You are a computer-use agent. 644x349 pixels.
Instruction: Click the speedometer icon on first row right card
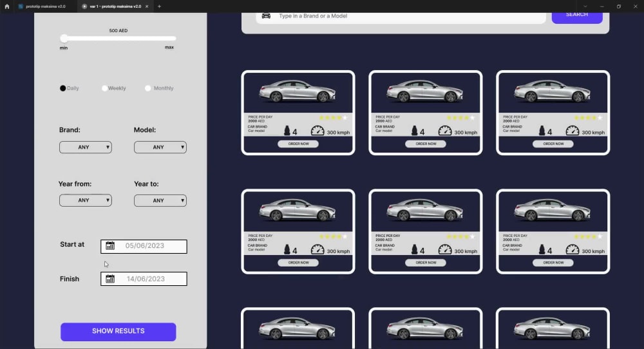pos(573,131)
